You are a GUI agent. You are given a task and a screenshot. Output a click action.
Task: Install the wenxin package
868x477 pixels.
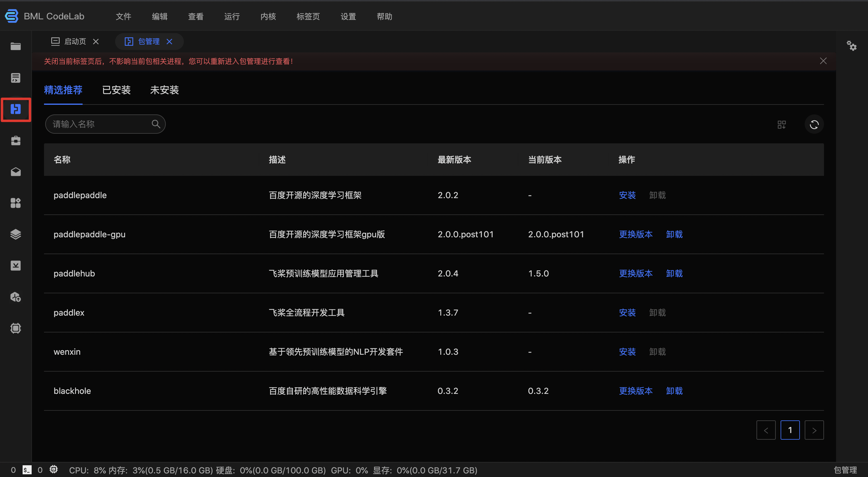point(627,352)
